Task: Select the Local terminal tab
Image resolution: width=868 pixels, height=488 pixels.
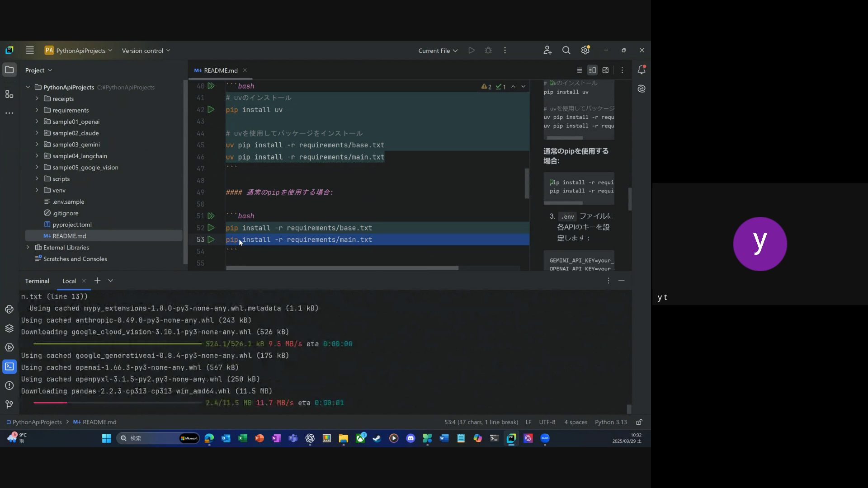Action: click(x=69, y=281)
